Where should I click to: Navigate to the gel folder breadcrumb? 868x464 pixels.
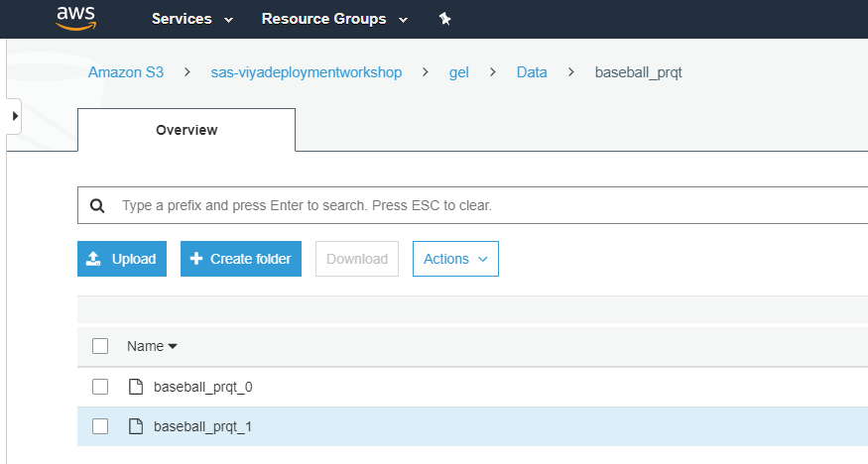(x=458, y=72)
